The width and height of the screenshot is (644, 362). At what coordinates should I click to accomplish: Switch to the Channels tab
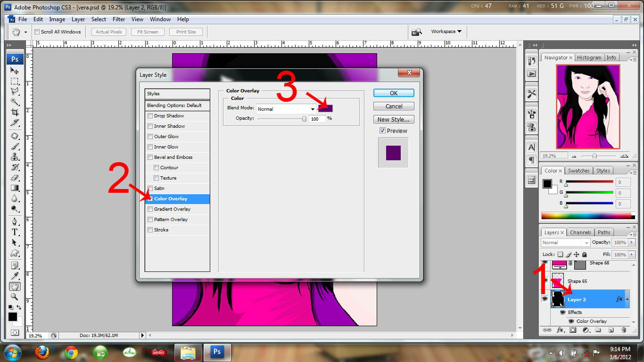click(580, 232)
